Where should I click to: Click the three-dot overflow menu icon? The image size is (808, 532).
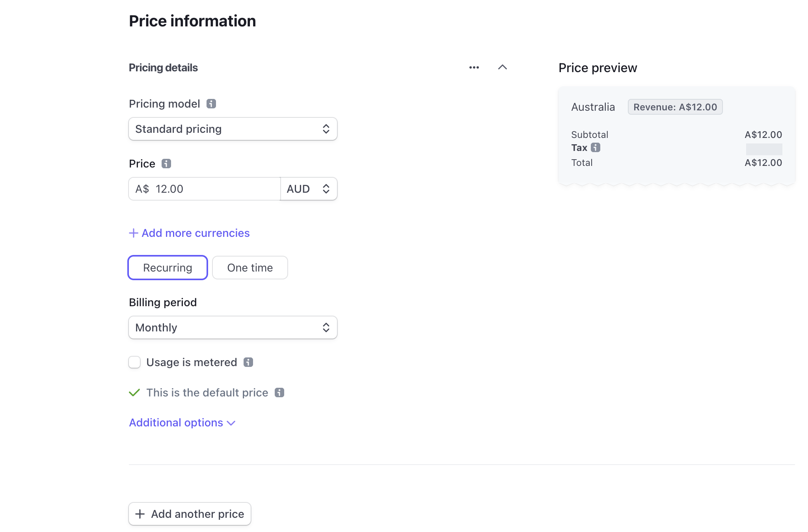pos(474,67)
